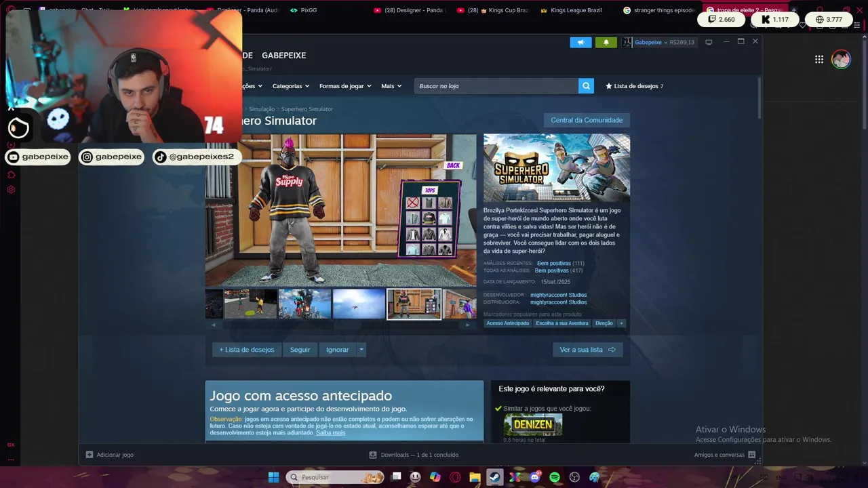Open Steam announcements megaphone button
Screen dimensions: 868x488
coord(580,42)
